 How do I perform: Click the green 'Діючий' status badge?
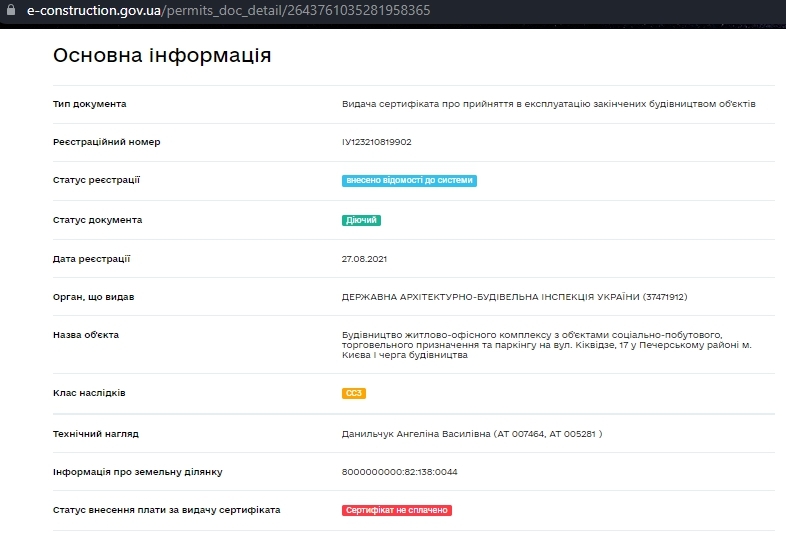point(361,220)
